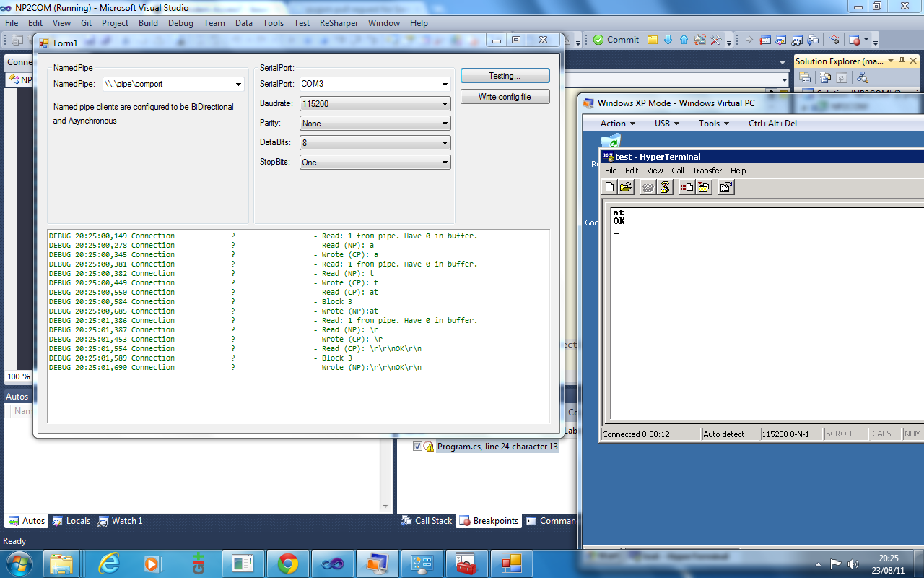This screenshot has height=578, width=924.
Task: Click the yellow folder icon beside Commit
Action: (x=653, y=40)
